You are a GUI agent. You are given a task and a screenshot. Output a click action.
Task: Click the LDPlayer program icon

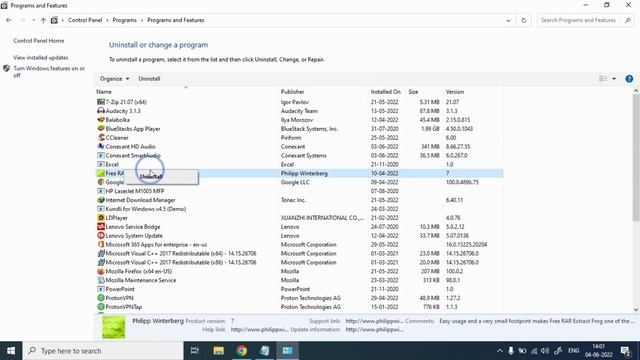click(101, 218)
